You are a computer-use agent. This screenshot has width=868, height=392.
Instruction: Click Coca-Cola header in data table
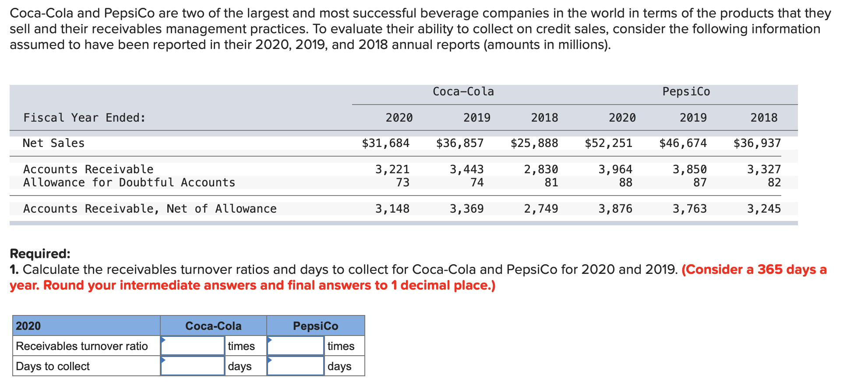point(463,91)
